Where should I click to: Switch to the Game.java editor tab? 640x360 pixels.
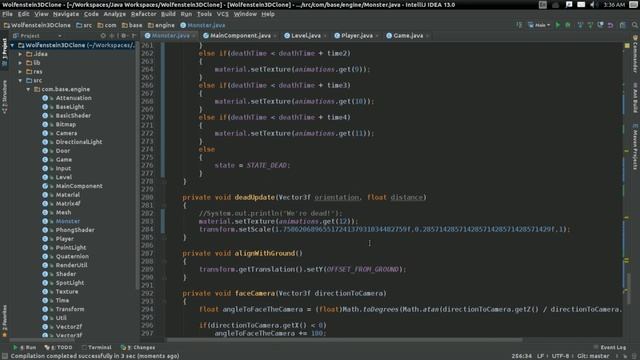pos(408,36)
